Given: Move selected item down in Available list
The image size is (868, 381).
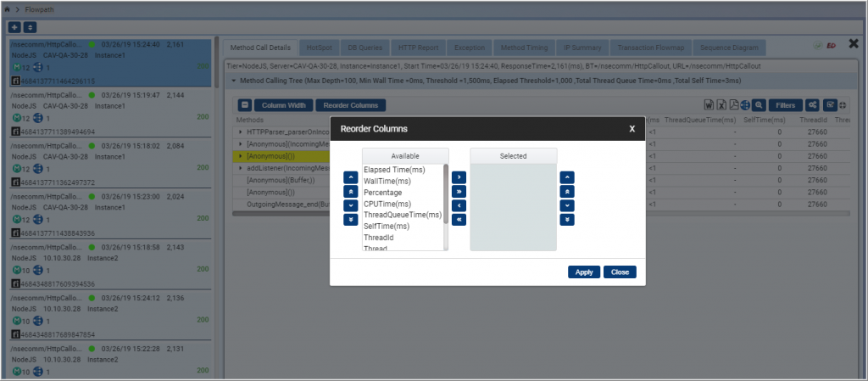Looking at the screenshot, I should (x=350, y=205).
